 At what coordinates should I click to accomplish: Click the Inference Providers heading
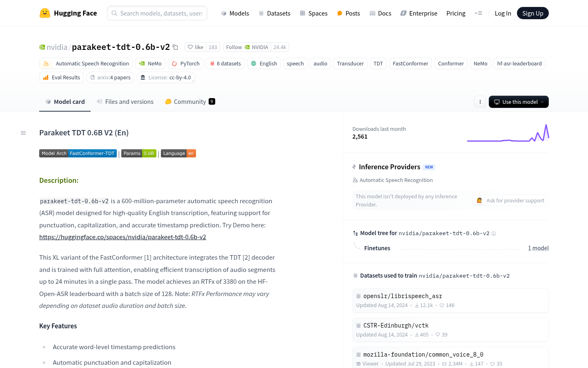390,167
